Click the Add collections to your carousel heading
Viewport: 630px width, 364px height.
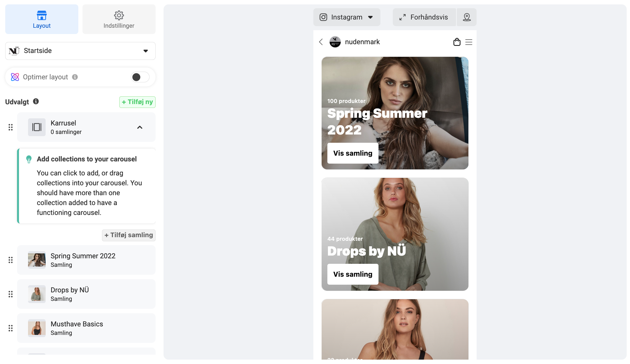click(x=87, y=159)
